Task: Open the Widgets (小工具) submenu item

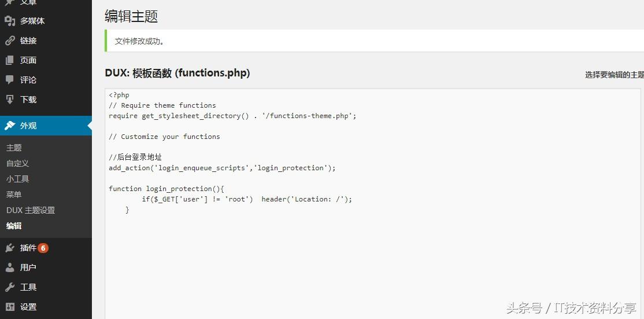Action: 17,179
